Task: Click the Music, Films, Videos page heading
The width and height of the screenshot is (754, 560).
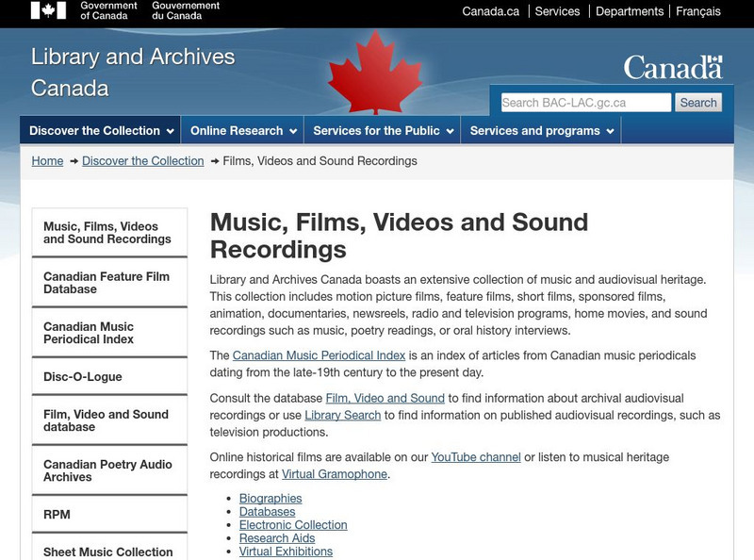Action: click(399, 236)
